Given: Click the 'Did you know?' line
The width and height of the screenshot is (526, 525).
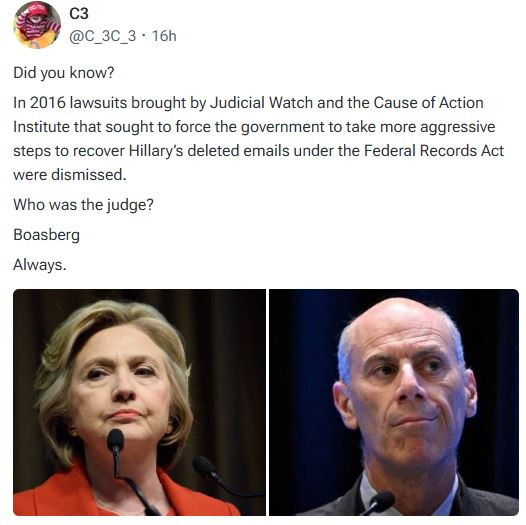Looking at the screenshot, I should coord(64,73).
